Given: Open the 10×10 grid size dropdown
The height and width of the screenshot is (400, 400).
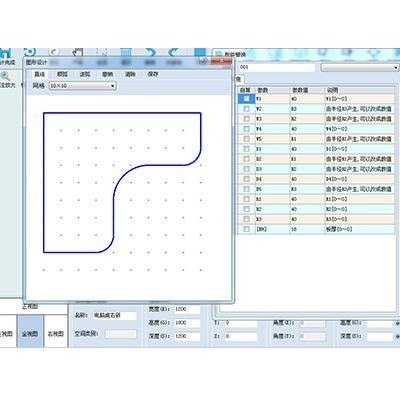Looking at the screenshot, I should [82, 86].
